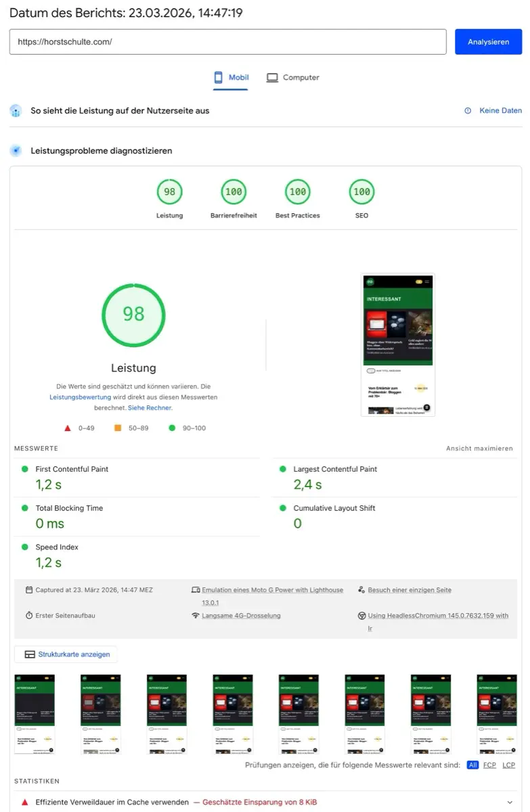The height and width of the screenshot is (812, 530).
Task: Click the Strukturkarte anzeigen button
Action: click(x=66, y=654)
